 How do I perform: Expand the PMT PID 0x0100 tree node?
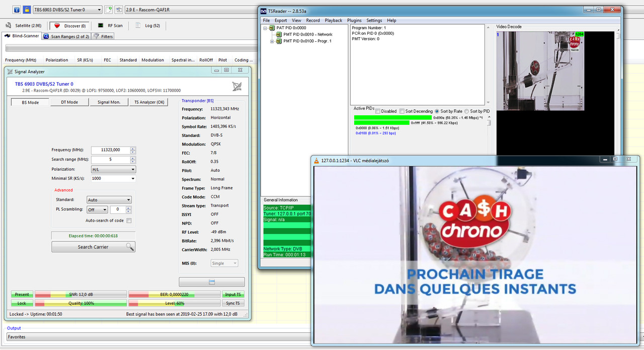pyautogui.click(x=272, y=41)
